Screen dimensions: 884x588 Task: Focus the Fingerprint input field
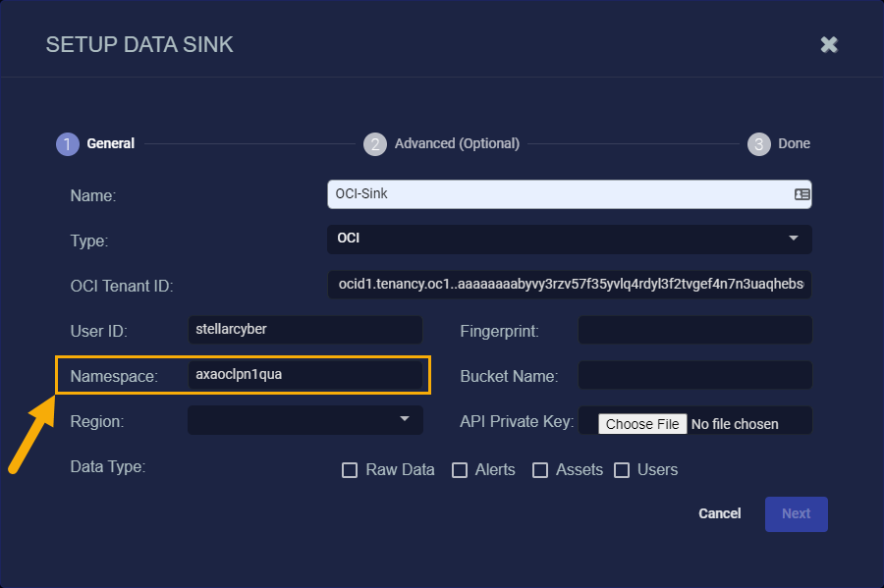coord(695,330)
